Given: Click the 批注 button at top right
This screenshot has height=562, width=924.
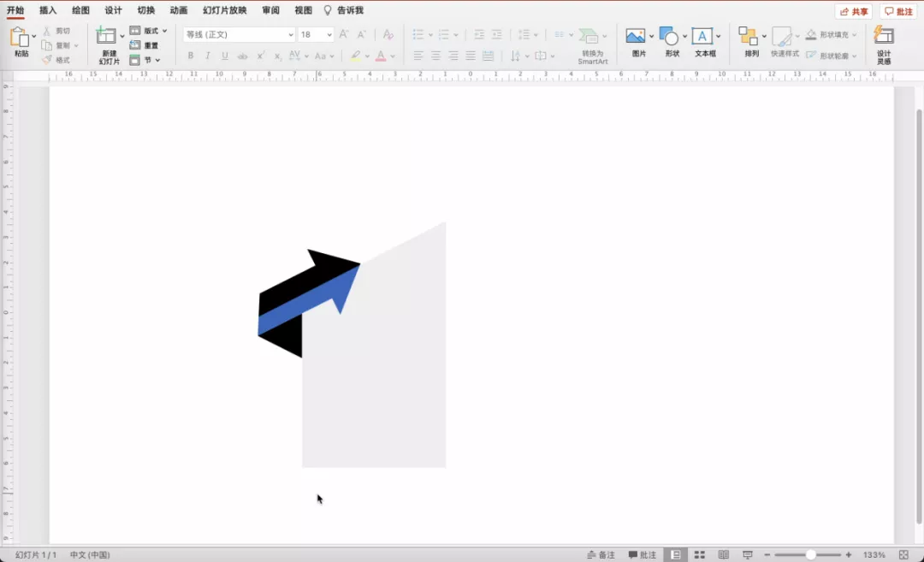Looking at the screenshot, I should click(898, 11).
